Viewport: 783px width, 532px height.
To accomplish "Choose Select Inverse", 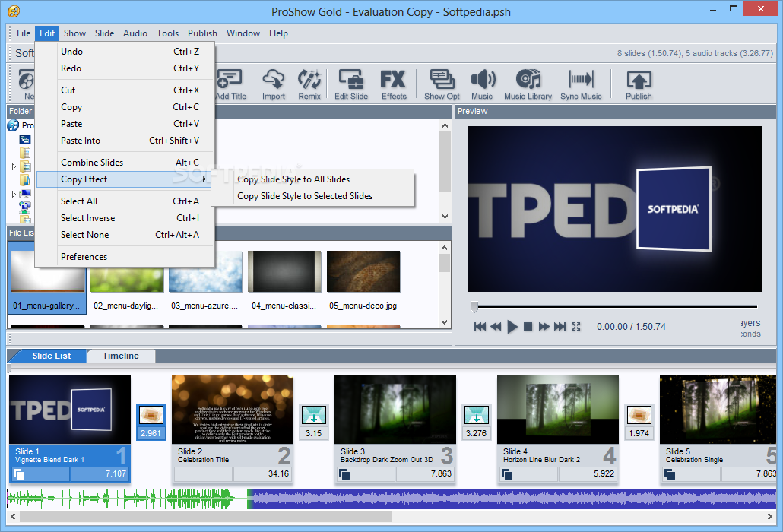I will (125, 218).
